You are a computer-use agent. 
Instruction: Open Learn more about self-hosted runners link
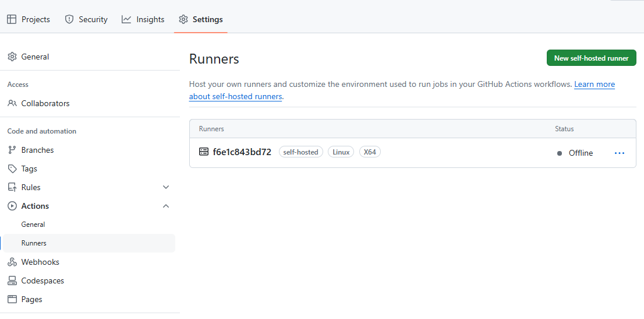point(402,90)
